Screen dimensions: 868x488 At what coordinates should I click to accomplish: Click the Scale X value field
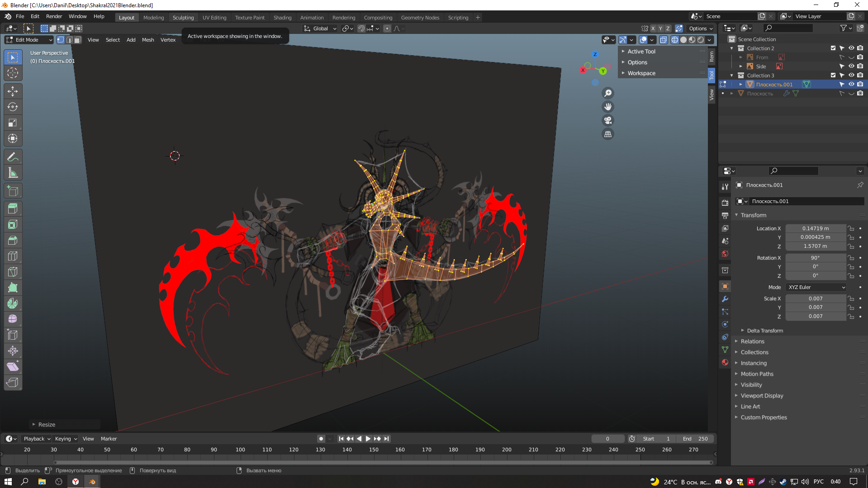[816, 298]
